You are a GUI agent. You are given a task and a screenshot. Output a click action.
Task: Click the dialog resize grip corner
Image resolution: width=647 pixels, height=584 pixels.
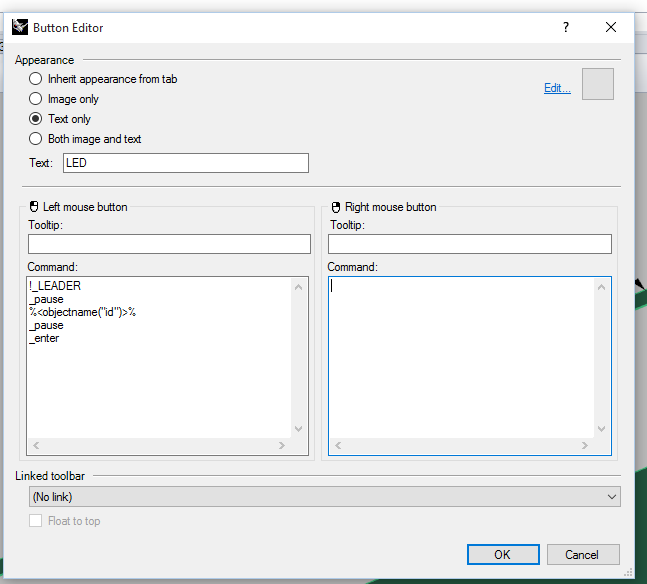628,572
